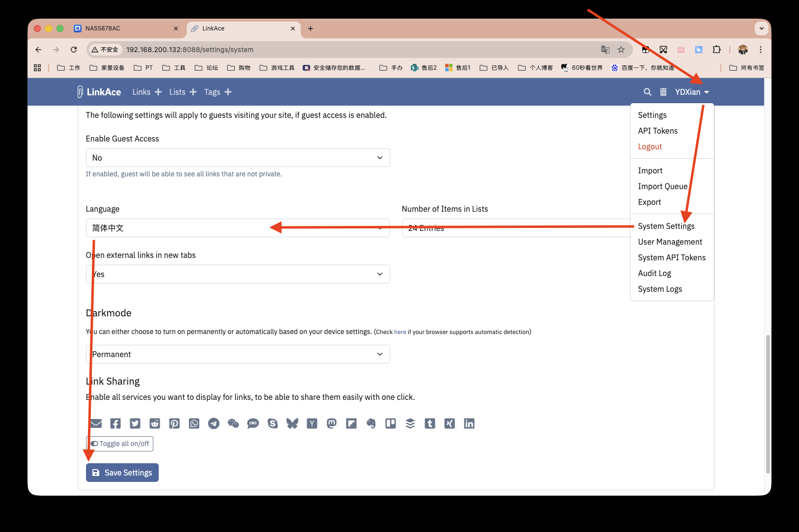Enable Facebook link sharing icon
The height and width of the screenshot is (532, 799).
[x=115, y=423]
